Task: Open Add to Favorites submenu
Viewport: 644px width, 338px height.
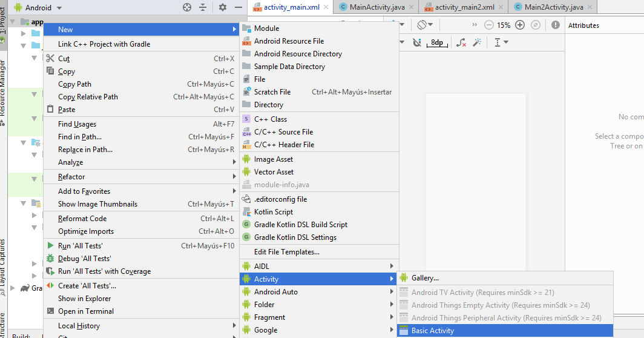Action: (x=141, y=191)
